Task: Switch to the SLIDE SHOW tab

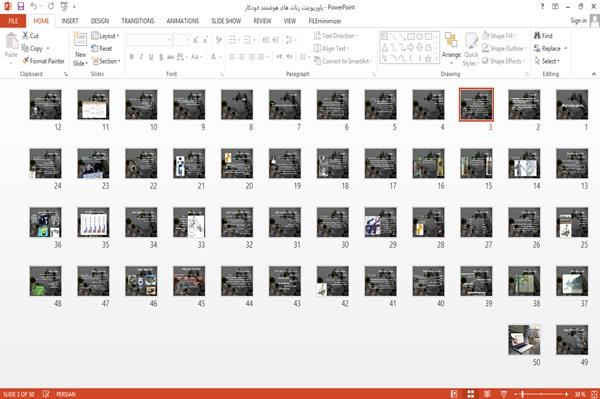Action: pos(226,21)
